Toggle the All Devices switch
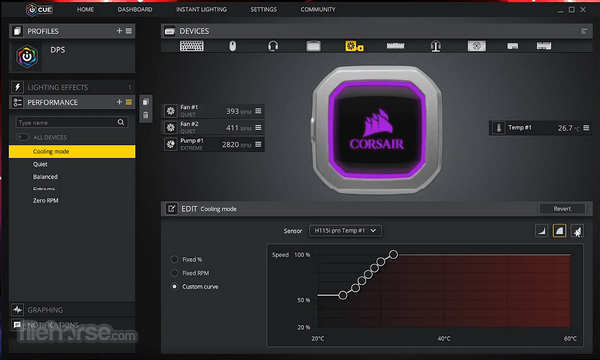600x360 pixels. pyautogui.click(x=23, y=137)
